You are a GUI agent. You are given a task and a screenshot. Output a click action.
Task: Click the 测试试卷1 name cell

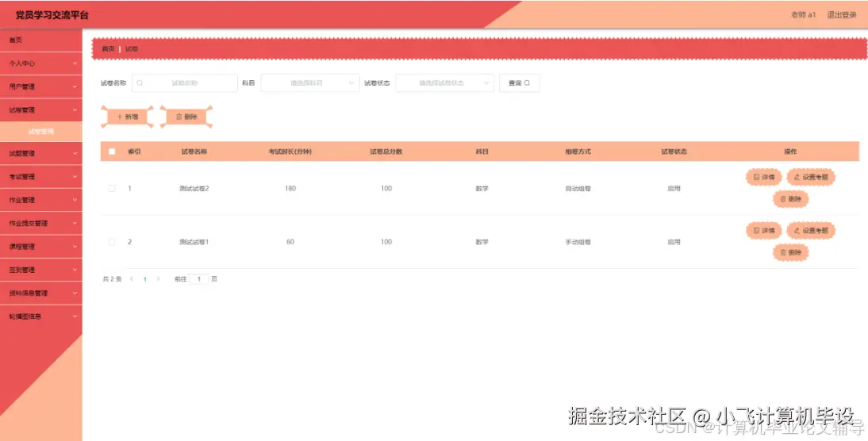tap(194, 242)
